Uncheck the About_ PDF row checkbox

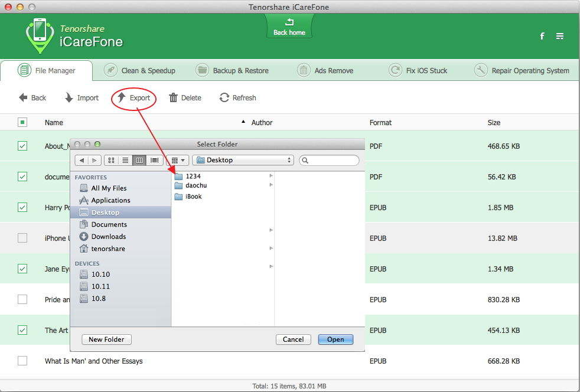coord(22,146)
